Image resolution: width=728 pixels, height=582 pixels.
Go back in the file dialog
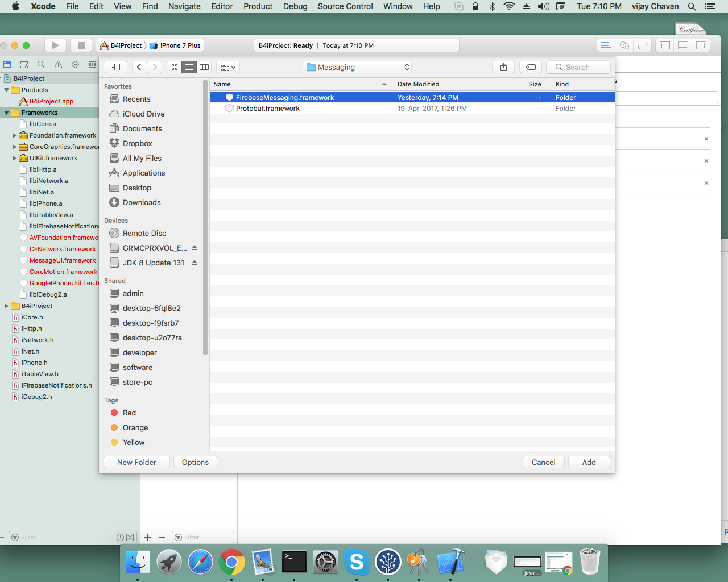click(139, 67)
